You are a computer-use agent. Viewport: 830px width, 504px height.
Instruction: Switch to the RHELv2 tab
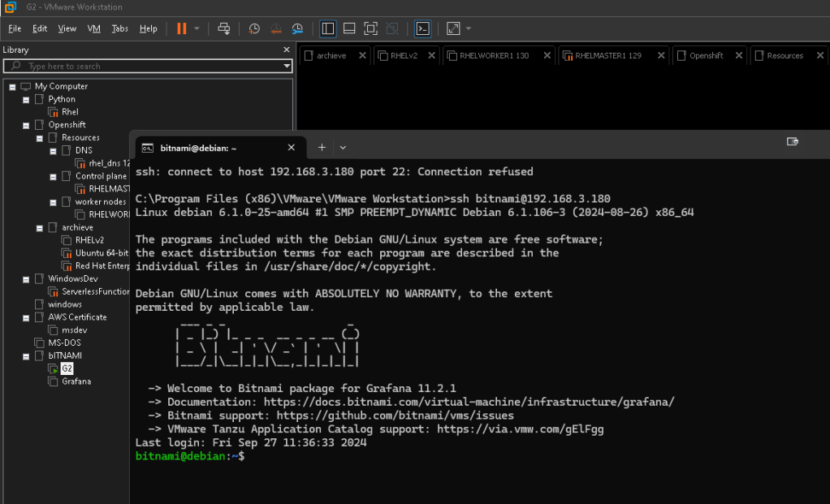coord(404,55)
